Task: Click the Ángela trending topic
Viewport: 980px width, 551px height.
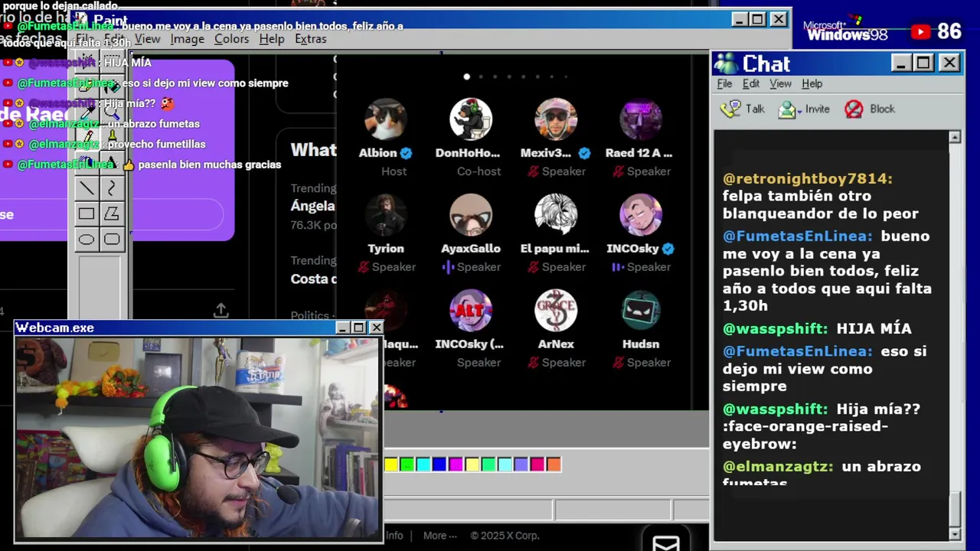Action: click(312, 206)
